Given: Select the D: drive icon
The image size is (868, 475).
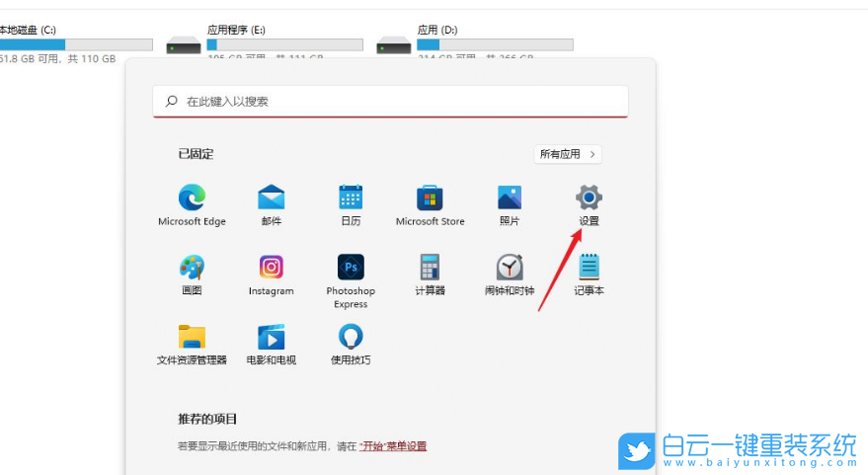Looking at the screenshot, I should (394, 45).
